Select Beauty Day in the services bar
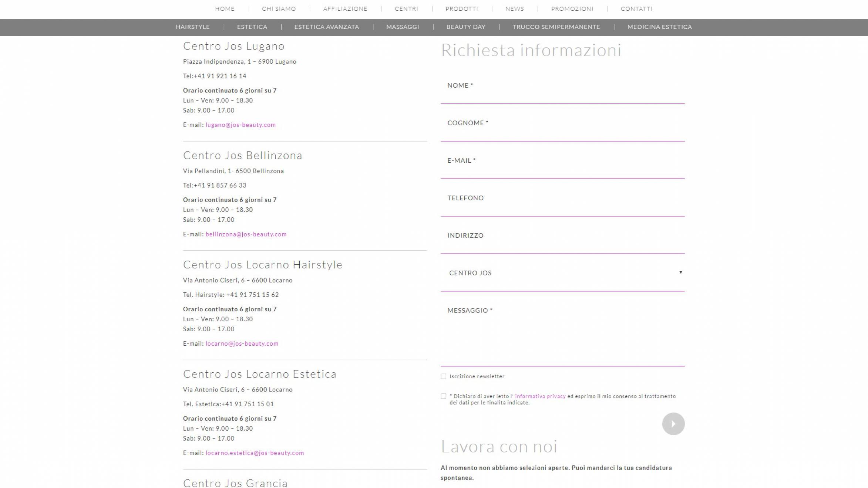This screenshot has width=868, height=488. point(466,27)
